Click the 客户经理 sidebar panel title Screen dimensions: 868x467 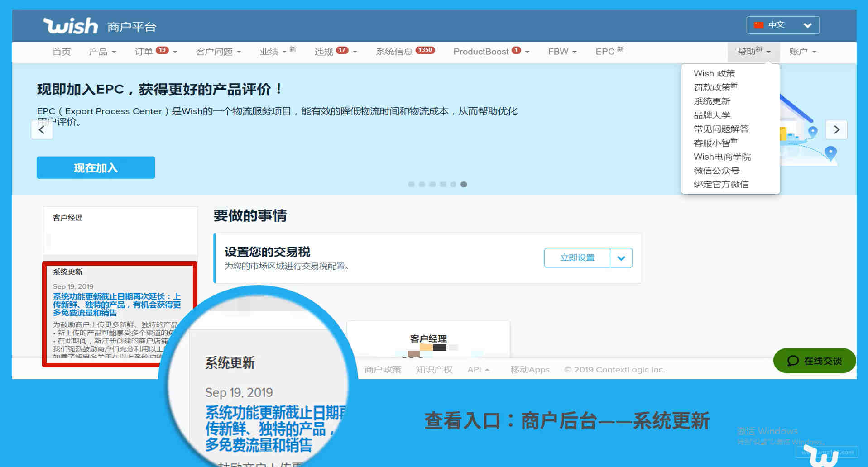(67, 218)
